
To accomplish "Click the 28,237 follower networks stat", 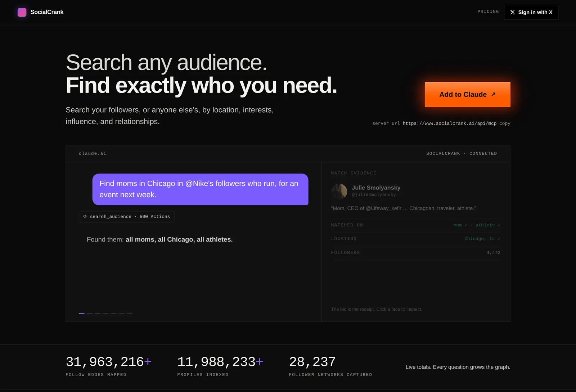I will click(312, 362).
